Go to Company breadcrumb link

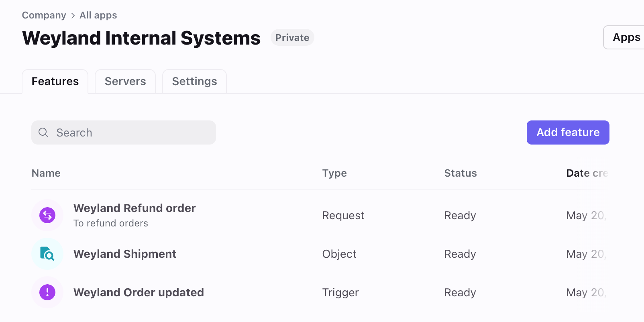[44, 15]
